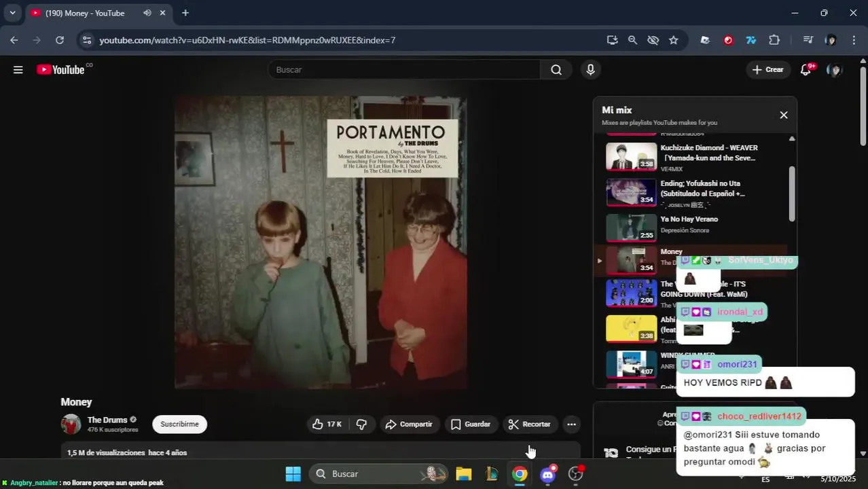Screen dimensions: 868x489
Task: Open the Windows Start menu
Action: click(293, 473)
